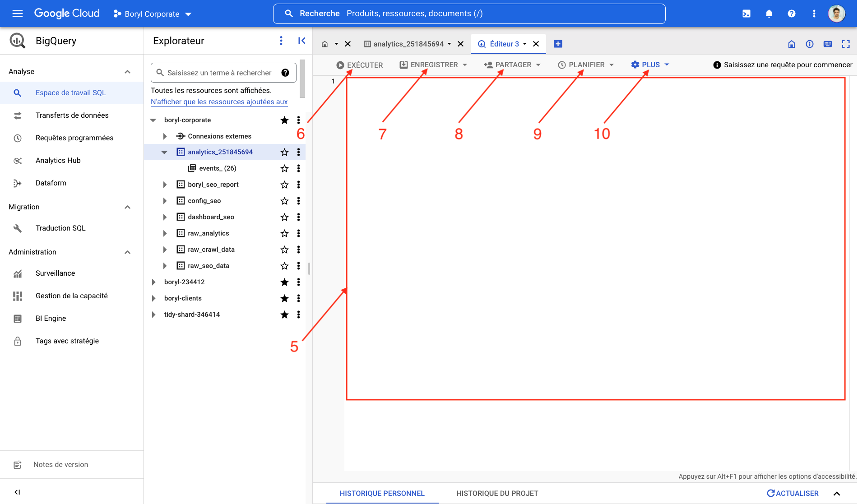
Task: Open a new editor tab with plus icon
Action: coord(558,43)
